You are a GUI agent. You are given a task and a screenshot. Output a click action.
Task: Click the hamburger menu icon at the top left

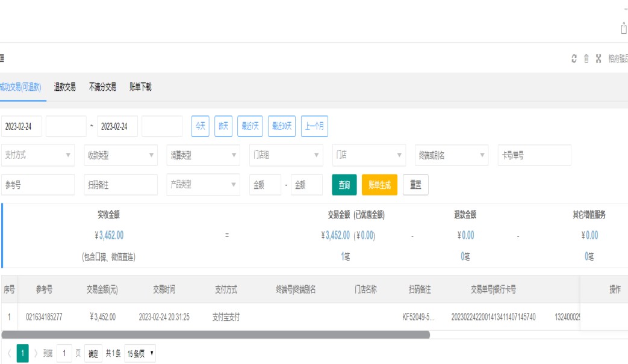click(2, 58)
